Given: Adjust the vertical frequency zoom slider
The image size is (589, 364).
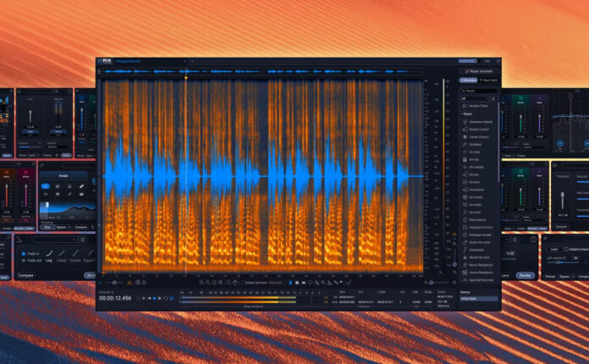Looking at the screenshot, I should tap(454, 259).
